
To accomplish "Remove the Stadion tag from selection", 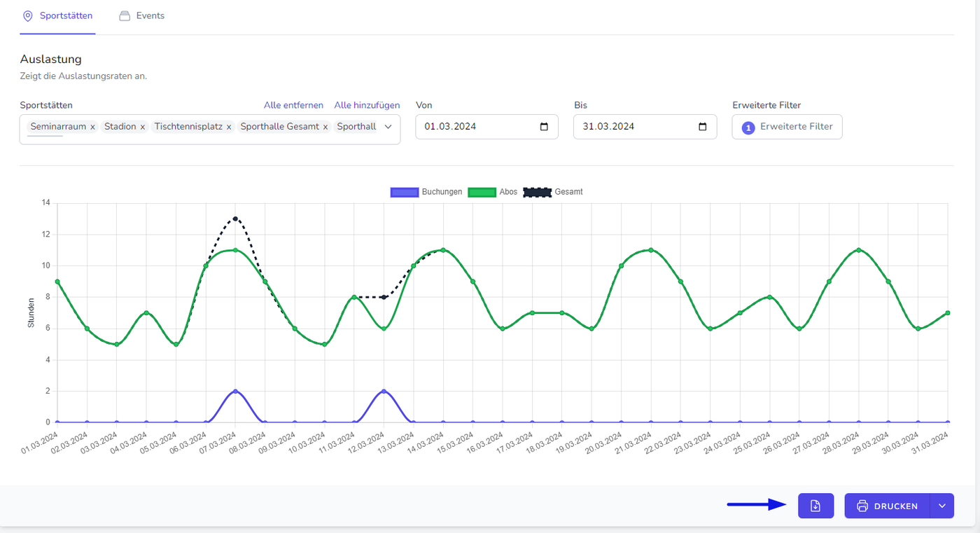I will pyautogui.click(x=143, y=127).
